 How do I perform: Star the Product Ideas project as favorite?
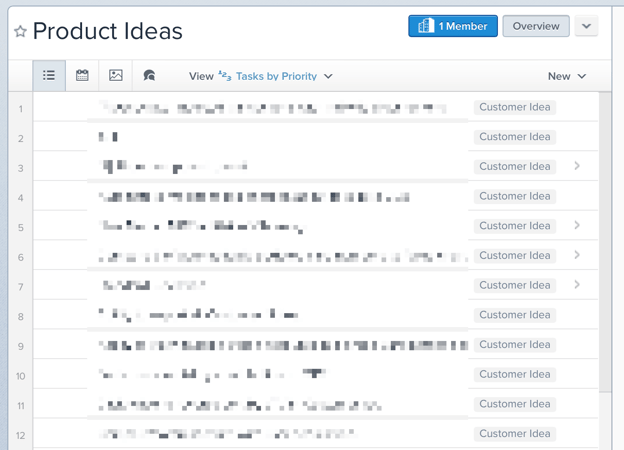point(20,32)
